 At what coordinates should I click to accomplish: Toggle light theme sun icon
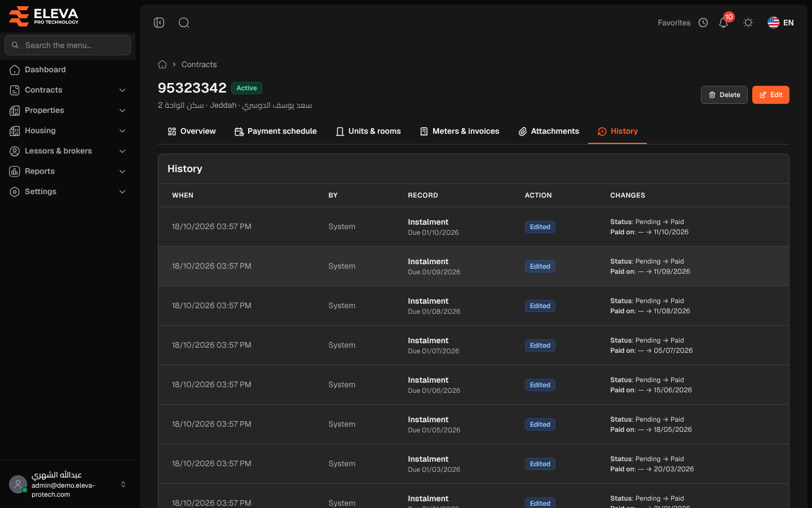(748, 23)
